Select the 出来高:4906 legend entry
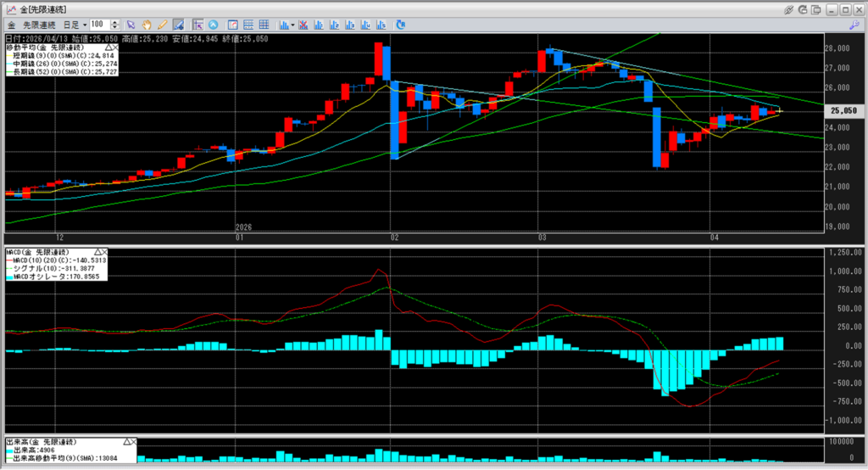 [31, 450]
